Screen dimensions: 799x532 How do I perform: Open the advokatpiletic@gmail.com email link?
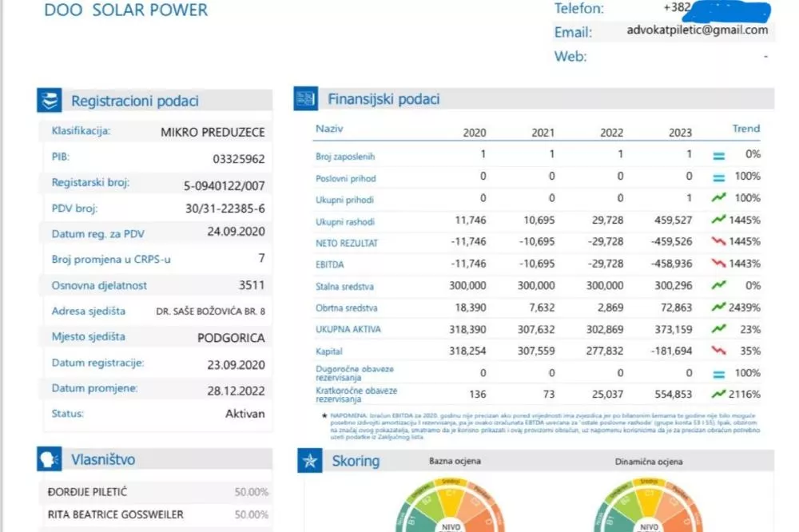point(698,30)
